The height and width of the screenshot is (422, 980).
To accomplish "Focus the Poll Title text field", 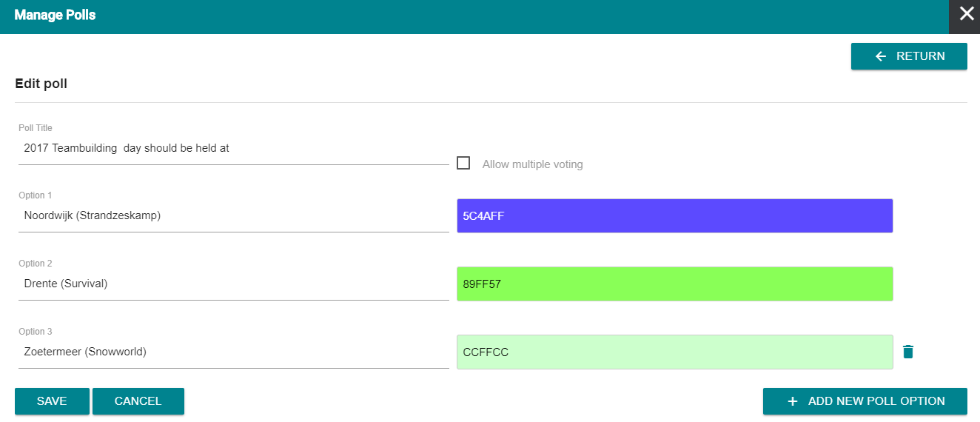I will (x=234, y=148).
